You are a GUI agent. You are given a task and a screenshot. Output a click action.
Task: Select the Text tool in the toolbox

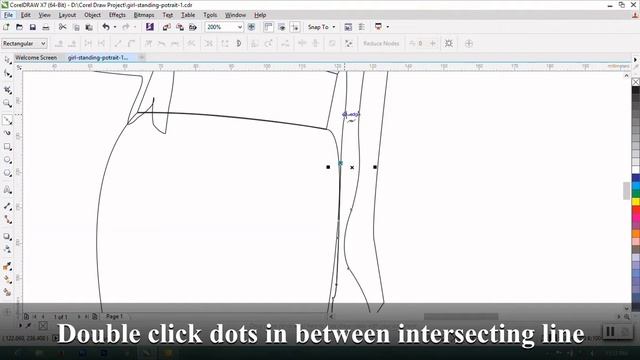[x=7, y=190]
